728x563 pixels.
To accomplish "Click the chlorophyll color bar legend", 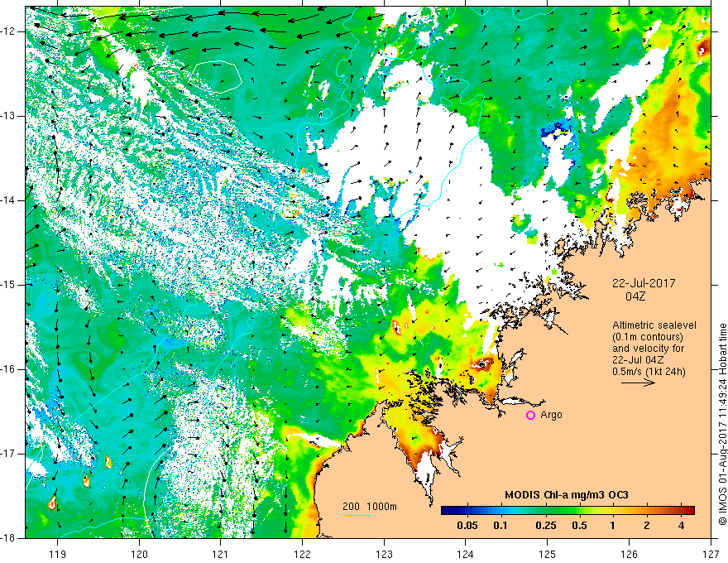I will tap(568, 510).
